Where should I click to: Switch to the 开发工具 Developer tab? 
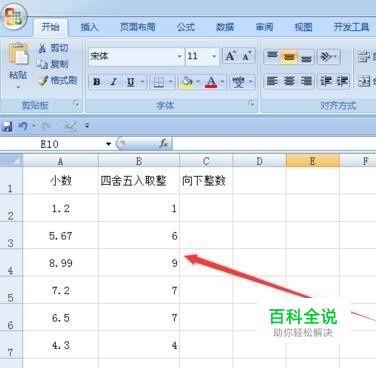click(x=351, y=27)
